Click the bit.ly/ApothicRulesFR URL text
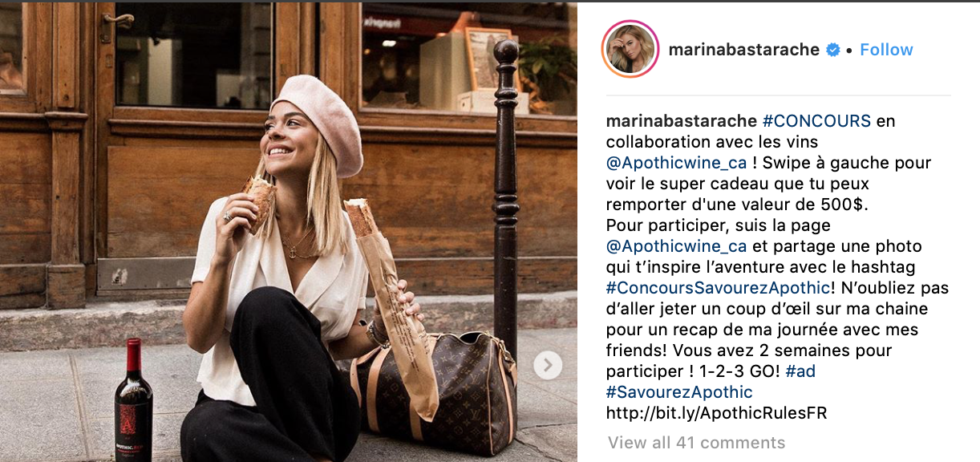Image resolution: width=980 pixels, height=462 pixels. click(717, 413)
